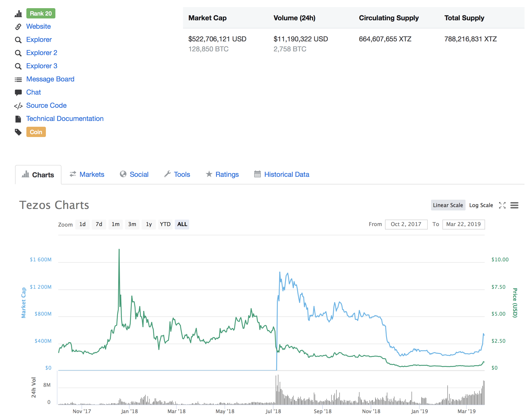Viewport: 529px width, 420px height.
Task: Set chart zoom to 3m
Action: click(132, 224)
